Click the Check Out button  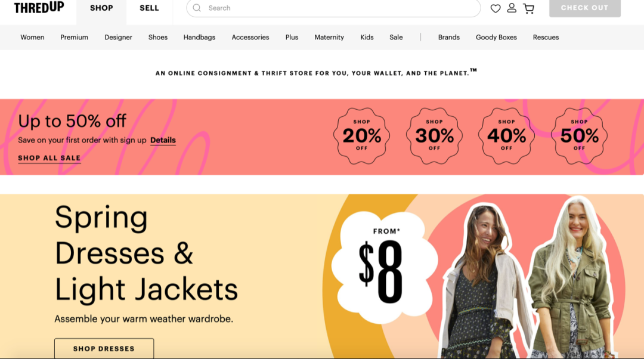(585, 8)
